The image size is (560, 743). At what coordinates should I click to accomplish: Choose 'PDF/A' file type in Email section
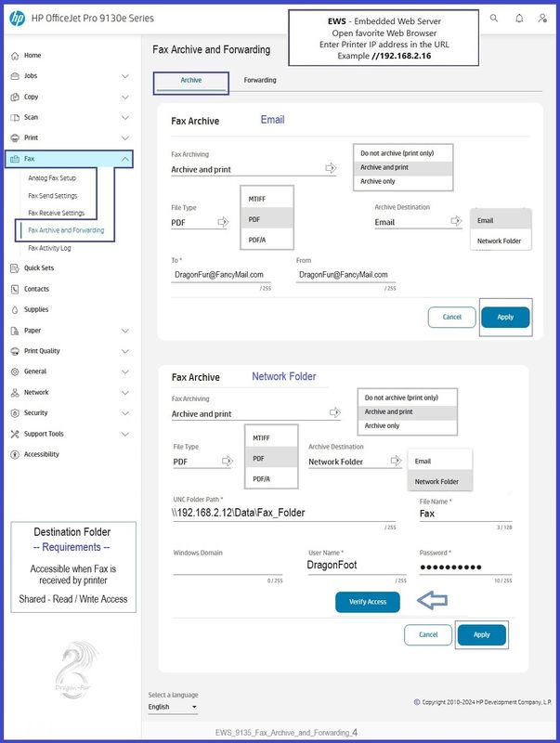(267, 240)
